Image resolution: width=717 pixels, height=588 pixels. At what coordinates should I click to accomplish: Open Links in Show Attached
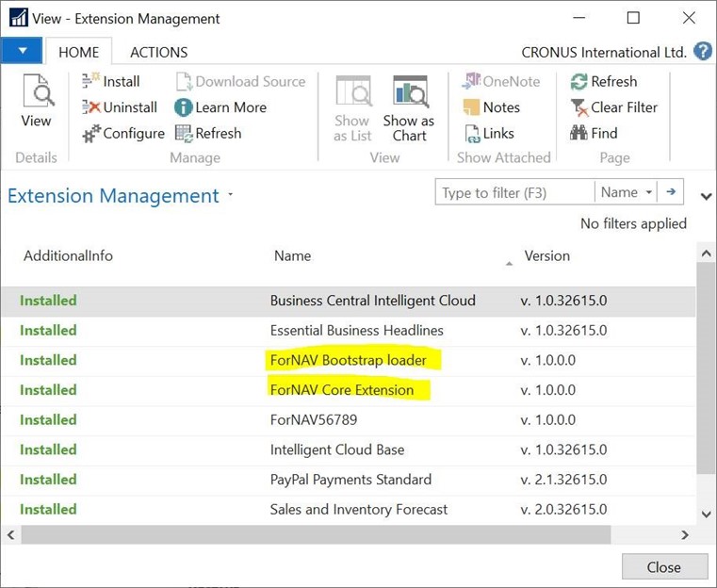[489, 134]
